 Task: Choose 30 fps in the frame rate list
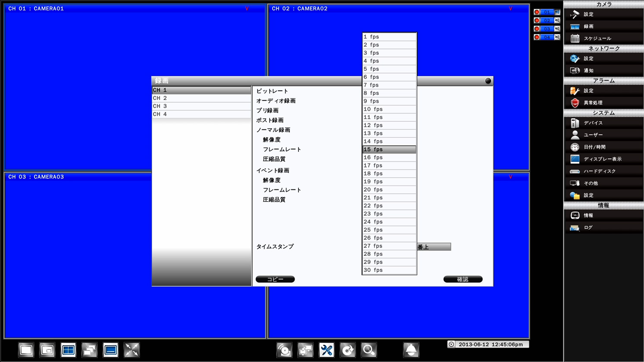point(388,270)
